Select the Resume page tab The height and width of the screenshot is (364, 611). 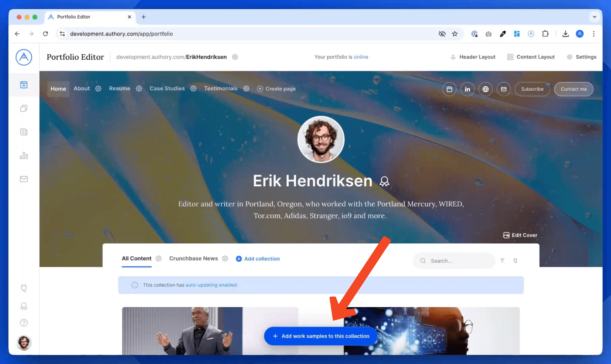point(119,88)
